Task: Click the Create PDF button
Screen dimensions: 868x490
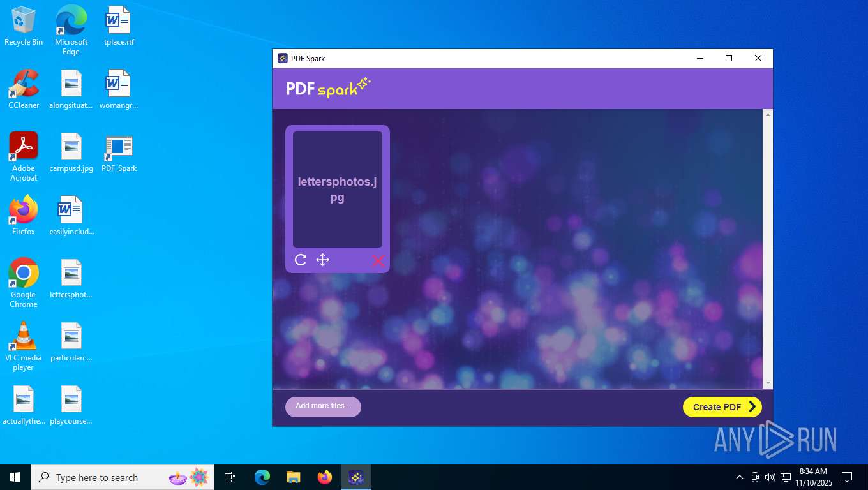Action: [x=722, y=407]
